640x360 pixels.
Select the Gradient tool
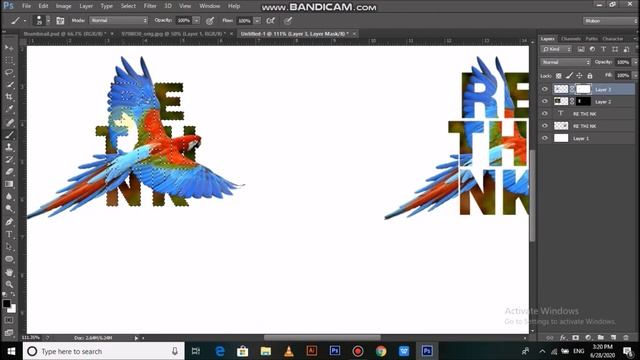pos(9,184)
